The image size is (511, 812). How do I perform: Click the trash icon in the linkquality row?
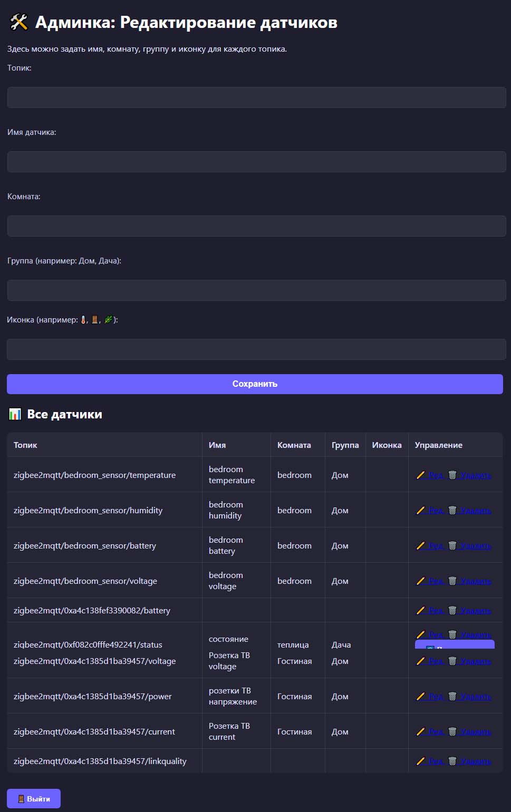452,761
